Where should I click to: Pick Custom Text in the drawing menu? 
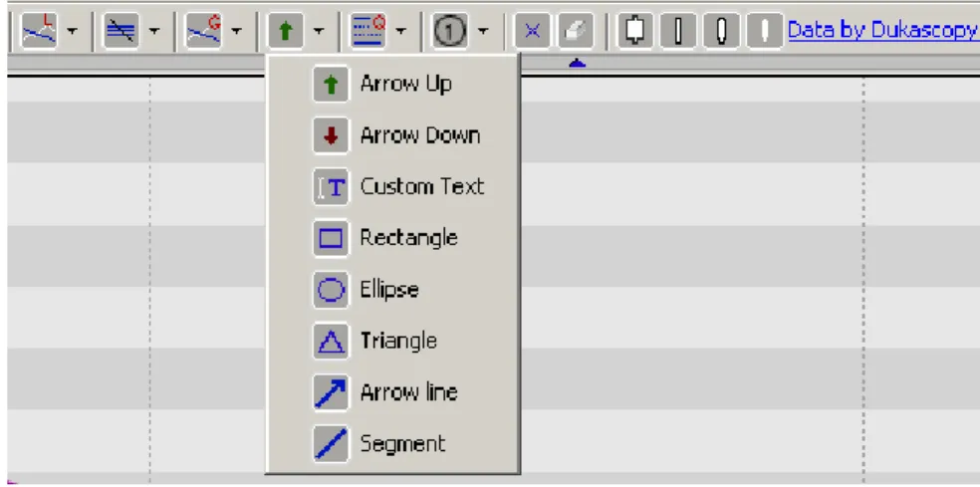392,186
